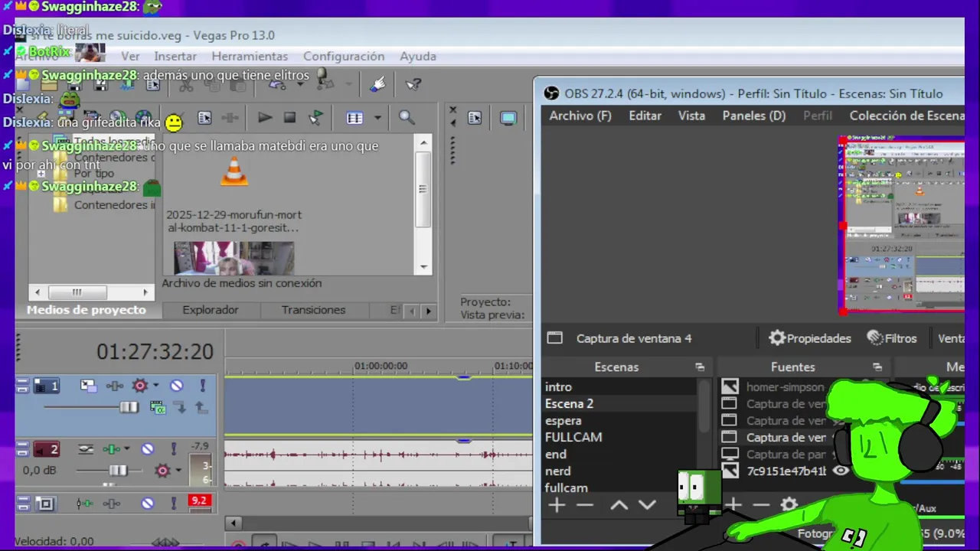Open the media views dropdown arrow
This screenshot has width=980, height=551.
pyautogui.click(x=377, y=118)
